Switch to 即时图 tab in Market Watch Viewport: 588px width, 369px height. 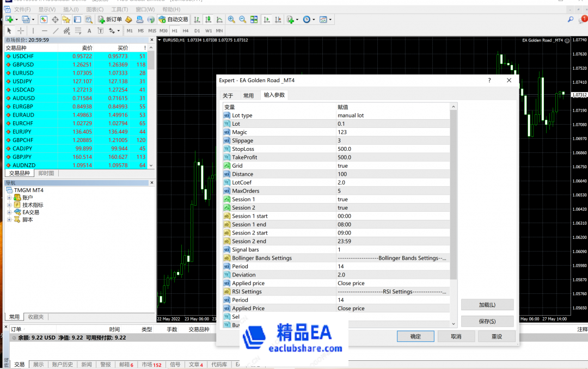[46, 173]
